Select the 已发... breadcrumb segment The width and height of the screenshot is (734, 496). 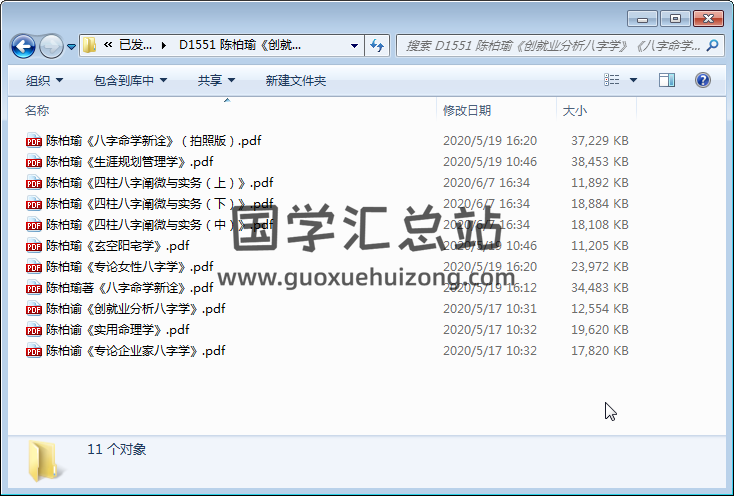(x=135, y=45)
